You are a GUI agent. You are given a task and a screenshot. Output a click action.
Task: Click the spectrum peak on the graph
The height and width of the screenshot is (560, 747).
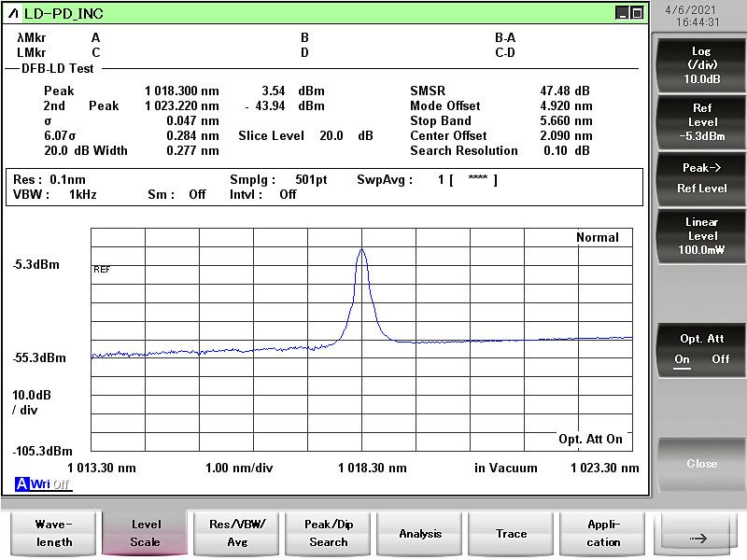361,249
